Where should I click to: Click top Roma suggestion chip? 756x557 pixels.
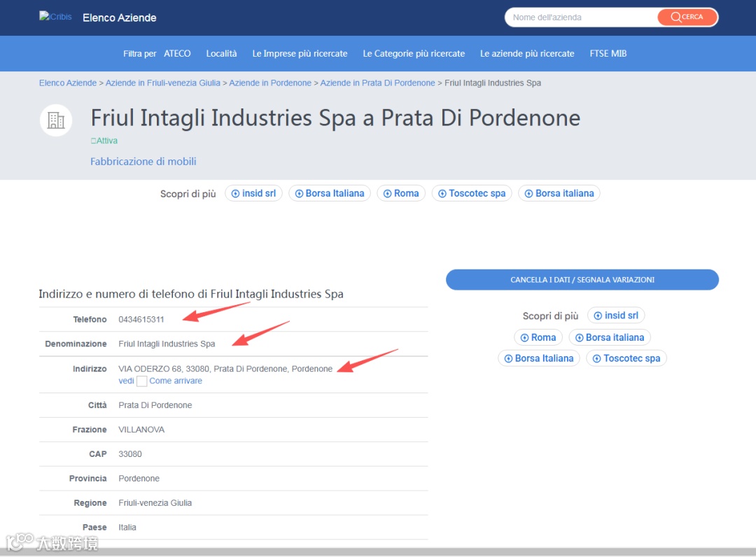(401, 193)
